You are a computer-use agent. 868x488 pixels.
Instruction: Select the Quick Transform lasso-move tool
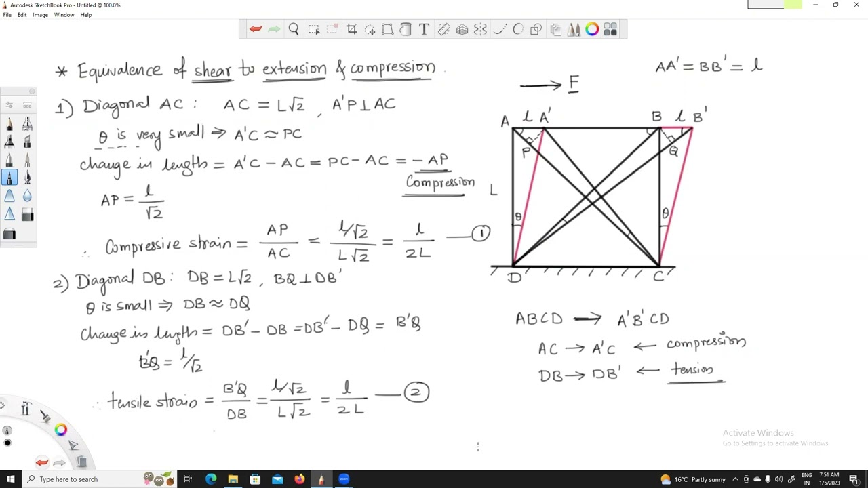[x=370, y=29]
